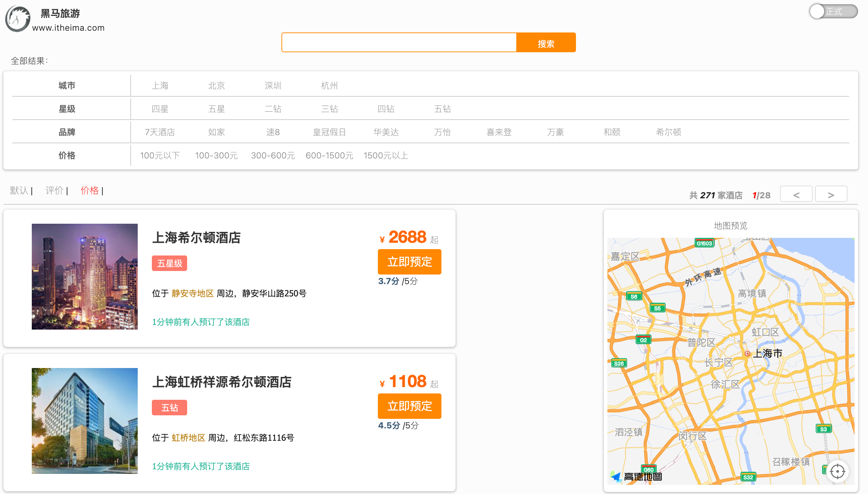Select 五星 star rating filter
Viewport: 868px width, 494px height.
point(216,108)
